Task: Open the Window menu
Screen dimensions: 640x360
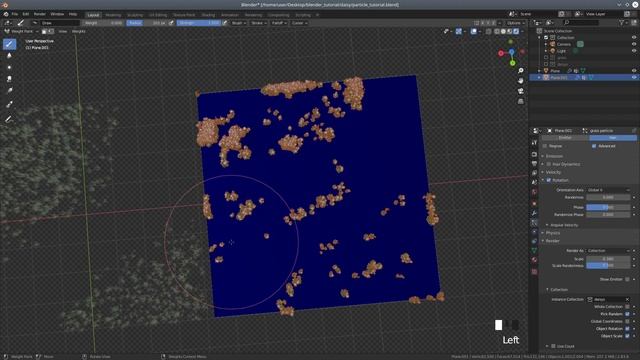Action: point(57,14)
